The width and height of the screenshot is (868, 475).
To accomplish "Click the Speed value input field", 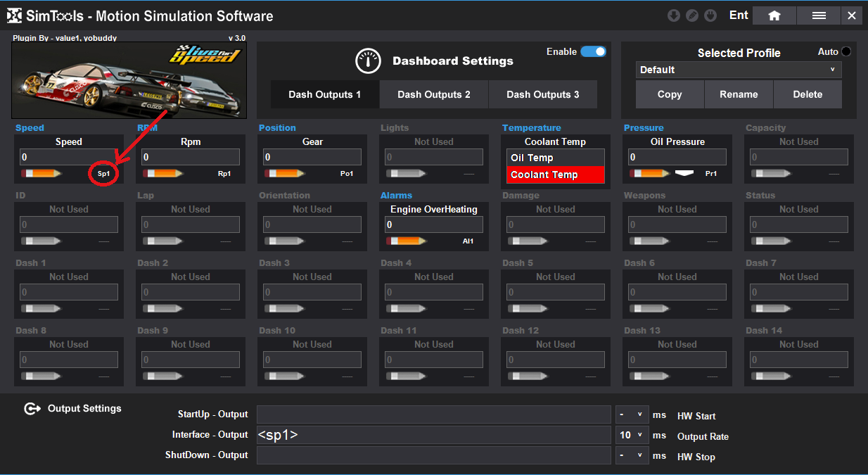I will click(69, 157).
